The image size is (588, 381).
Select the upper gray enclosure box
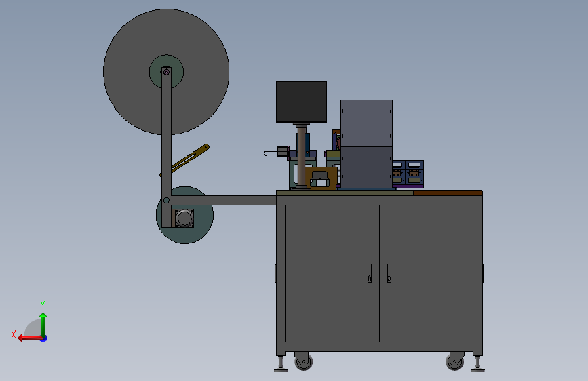(366, 123)
